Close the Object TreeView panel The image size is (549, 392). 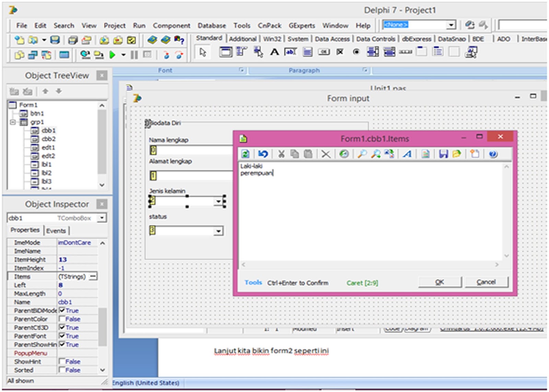[102, 75]
